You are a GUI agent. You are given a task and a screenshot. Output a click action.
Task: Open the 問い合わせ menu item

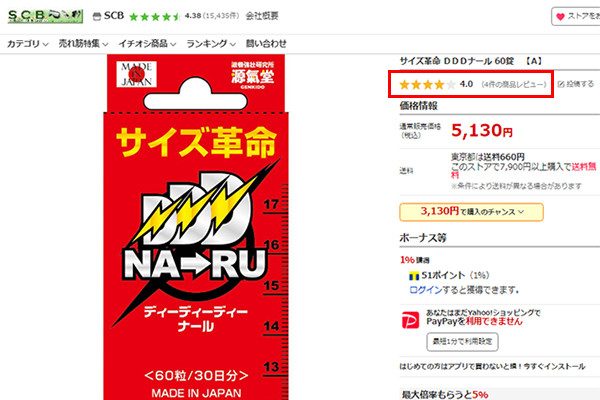click(266, 44)
